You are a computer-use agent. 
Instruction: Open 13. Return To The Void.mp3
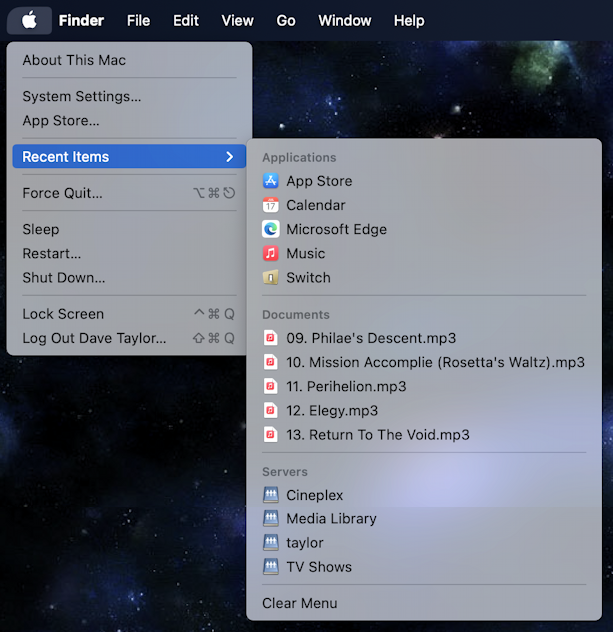tap(424, 434)
